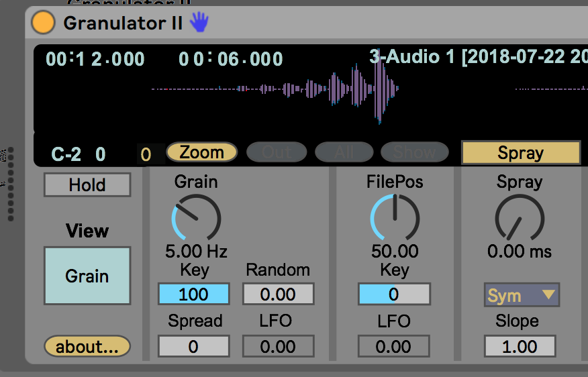The height and width of the screenshot is (377, 588).
Task: Toggle the Granulator II device activator
Action: pyautogui.click(x=43, y=22)
